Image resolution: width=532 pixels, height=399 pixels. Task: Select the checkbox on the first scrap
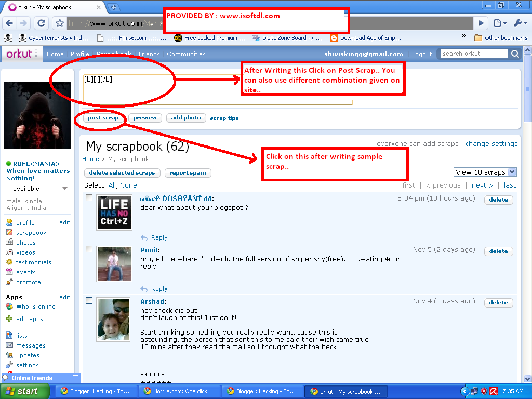click(x=89, y=197)
